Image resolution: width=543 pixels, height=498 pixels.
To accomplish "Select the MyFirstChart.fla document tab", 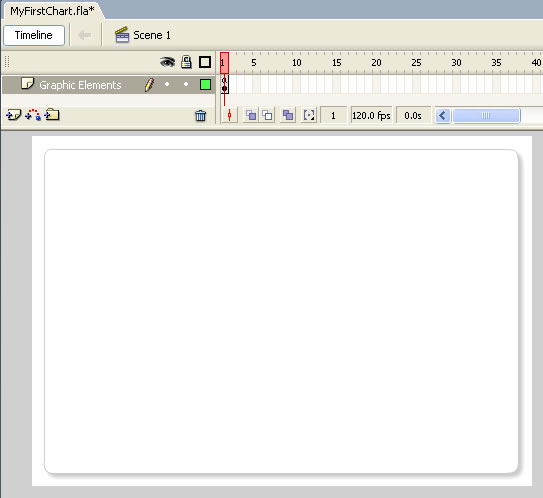I will tap(52, 11).
